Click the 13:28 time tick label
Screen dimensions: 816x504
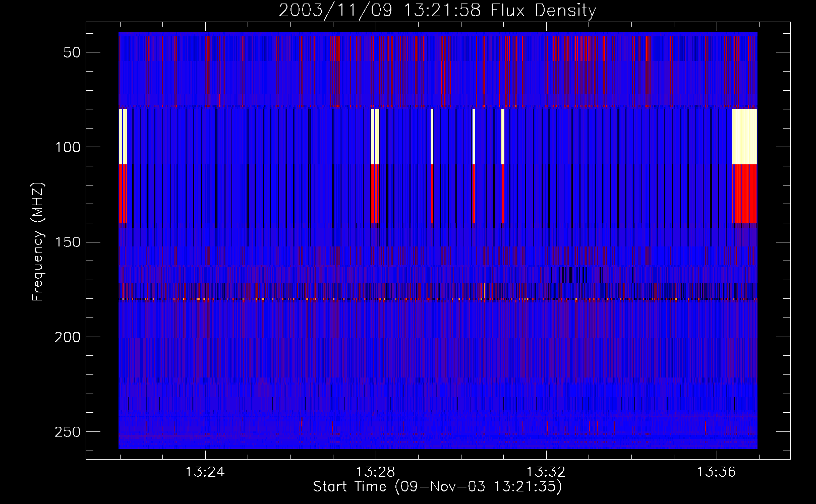tap(375, 472)
